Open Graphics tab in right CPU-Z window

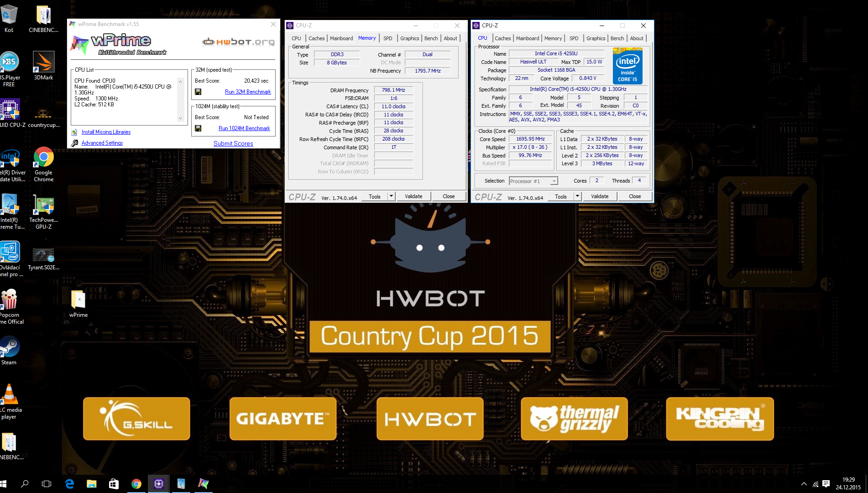pyautogui.click(x=596, y=38)
